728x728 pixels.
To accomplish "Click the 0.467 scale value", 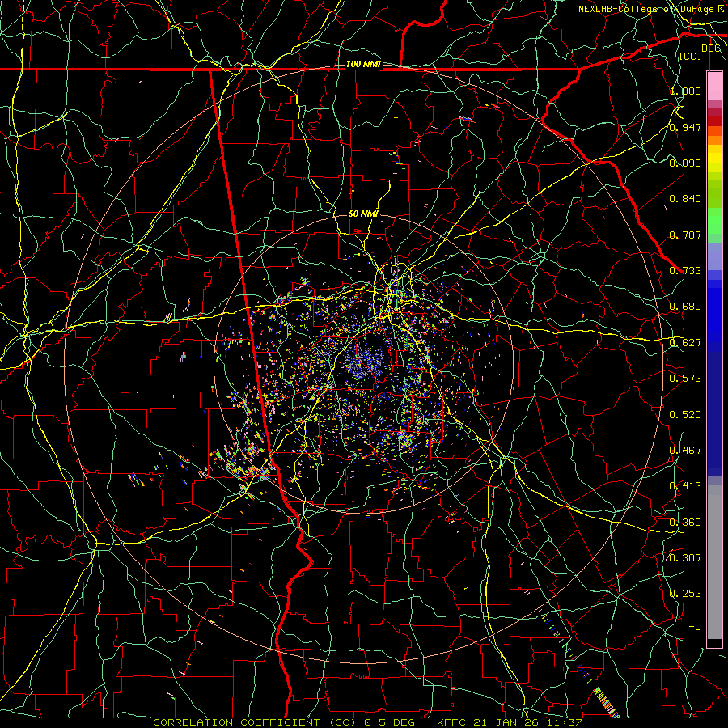I will (685, 451).
